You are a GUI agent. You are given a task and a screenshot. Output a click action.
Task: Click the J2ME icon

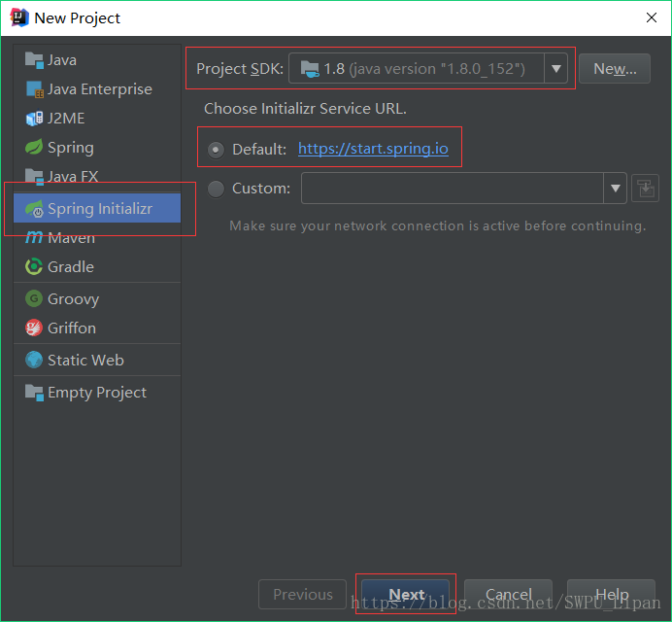pyautogui.click(x=34, y=119)
